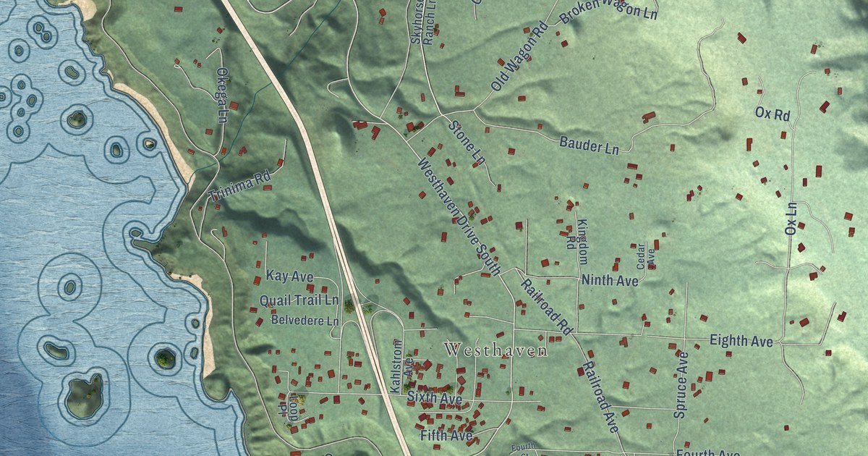The height and width of the screenshot is (456, 868).
Task: Click the Quail Trail Ln label
Action: coord(299,300)
